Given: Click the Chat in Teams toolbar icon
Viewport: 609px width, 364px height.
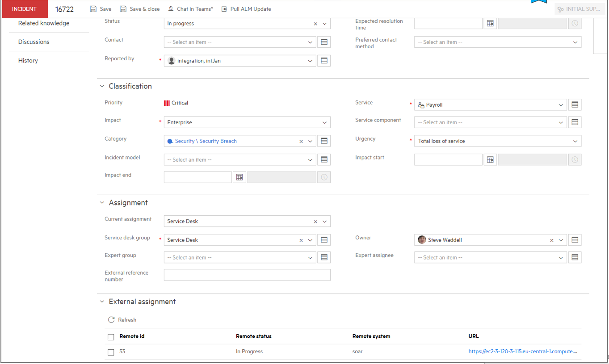Looking at the screenshot, I should tap(170, 8).
